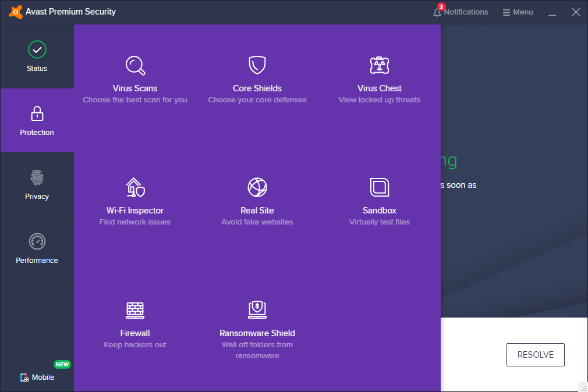Image resolution: width=588 pixels, height=392 pixels.
Task: Click the Protection padlock icon
Action: [37, 113]
